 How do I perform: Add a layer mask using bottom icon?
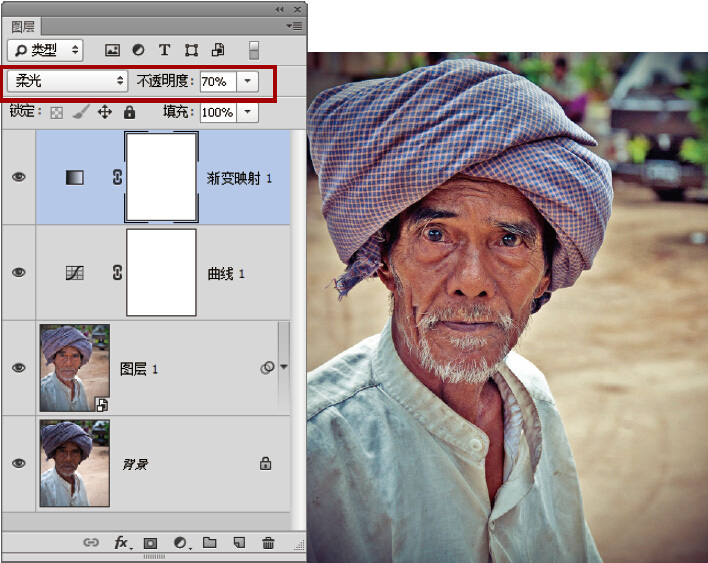[x=151, y=543]
